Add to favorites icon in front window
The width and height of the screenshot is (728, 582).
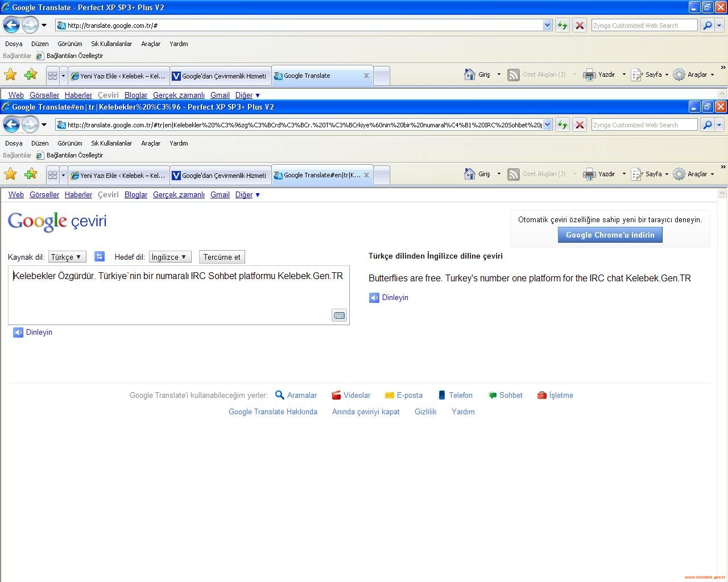31,174
